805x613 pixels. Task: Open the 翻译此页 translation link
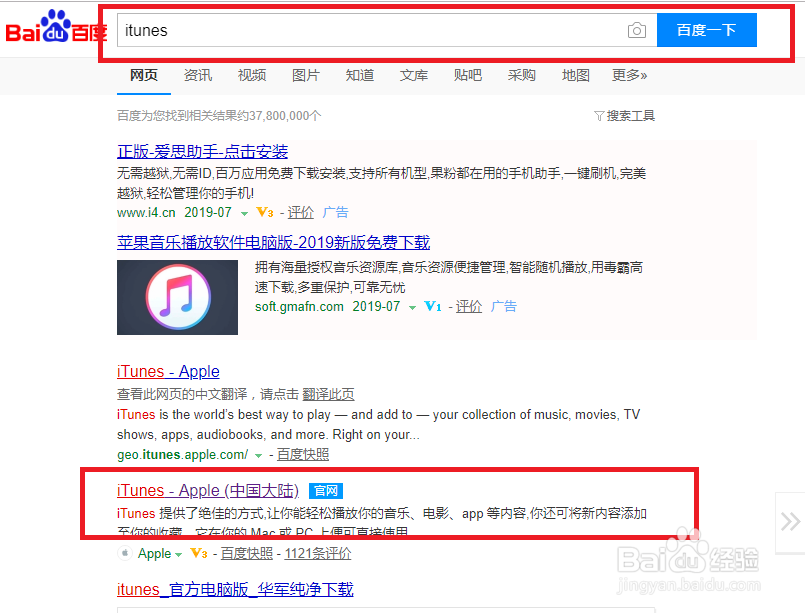point(328,393)
